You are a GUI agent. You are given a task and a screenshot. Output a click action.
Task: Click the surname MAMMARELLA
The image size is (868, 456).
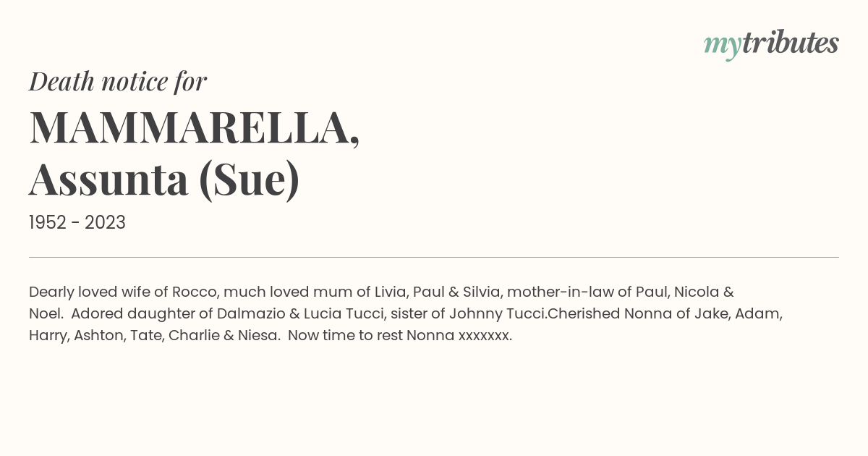point(194,127)
